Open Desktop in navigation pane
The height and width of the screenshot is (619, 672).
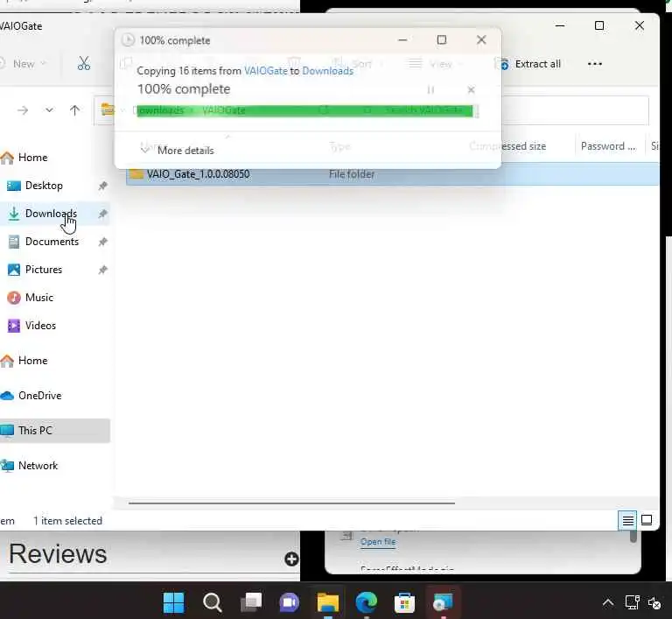click(x=44, y=186)
